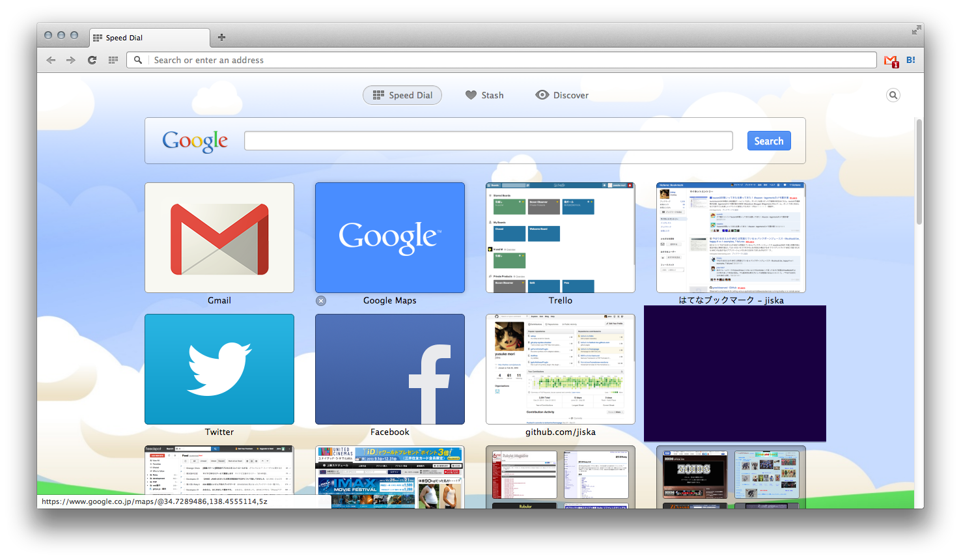Open the ZOIDS folder tile

pyautogui.click(x=731, y=477)
